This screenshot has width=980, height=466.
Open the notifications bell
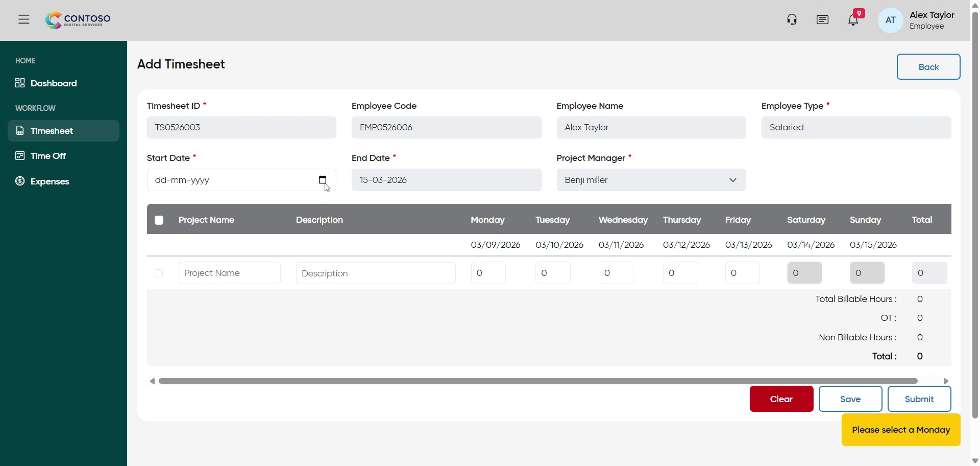[x=853, y=20]
